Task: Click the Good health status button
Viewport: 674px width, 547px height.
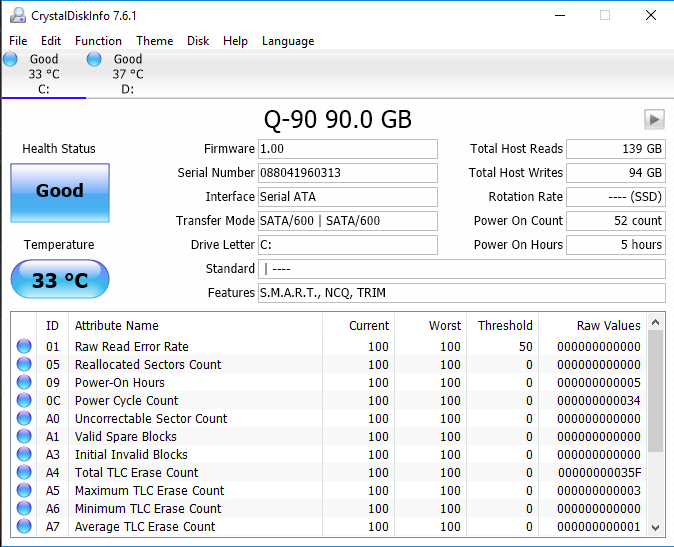Action: click(x=60, y=192)
